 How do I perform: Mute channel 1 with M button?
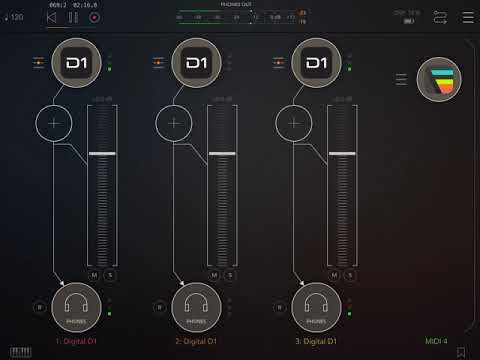[94, 275]
